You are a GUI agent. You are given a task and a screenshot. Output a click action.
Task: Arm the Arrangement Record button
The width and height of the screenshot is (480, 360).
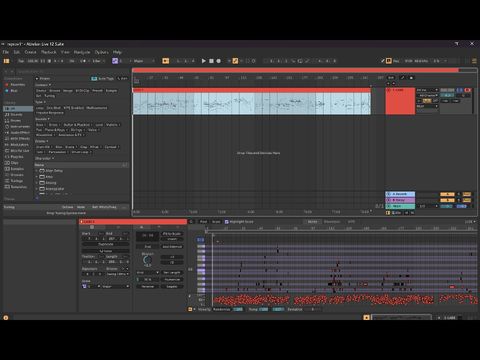click(x=219, y=61)
